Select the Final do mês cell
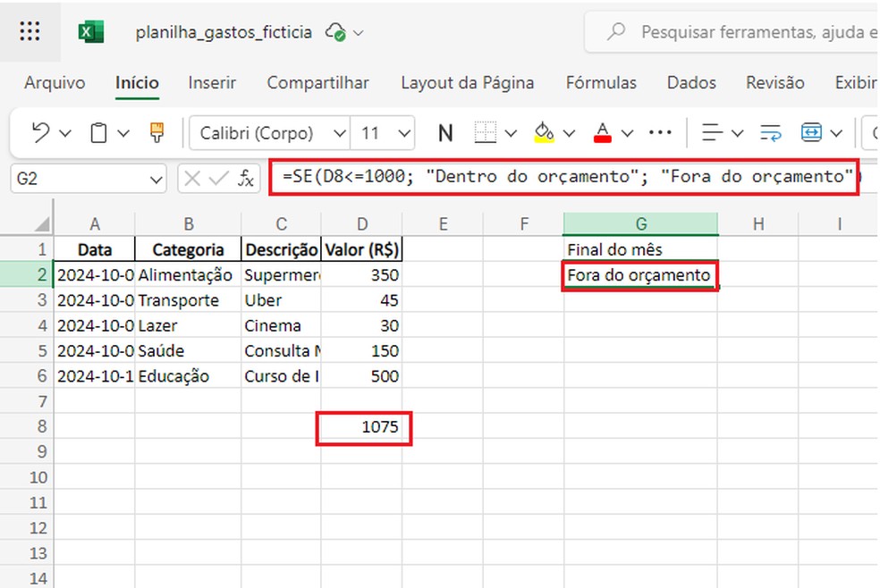Viewport: 880px width, 588px height. click(x=641, y=249)
